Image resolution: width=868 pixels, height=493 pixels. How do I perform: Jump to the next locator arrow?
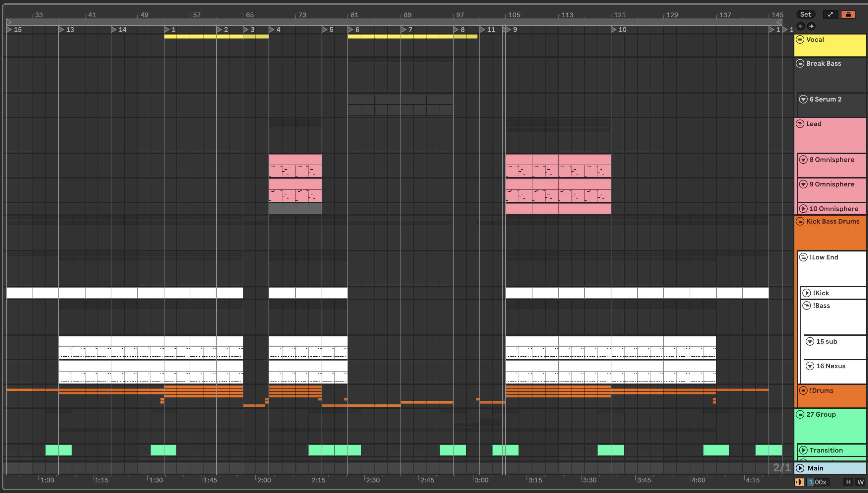click(811, 26)
